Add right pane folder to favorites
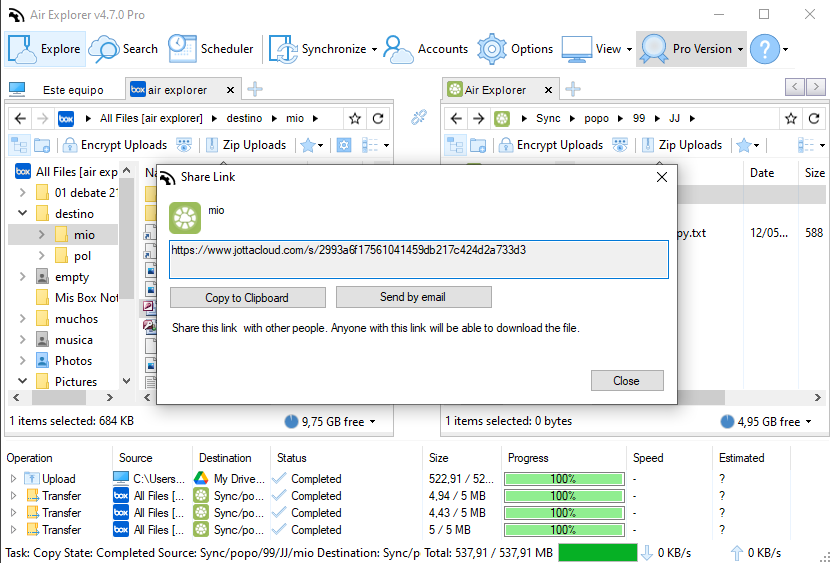Screen dimensions: 833x563 tap(791, 118)
